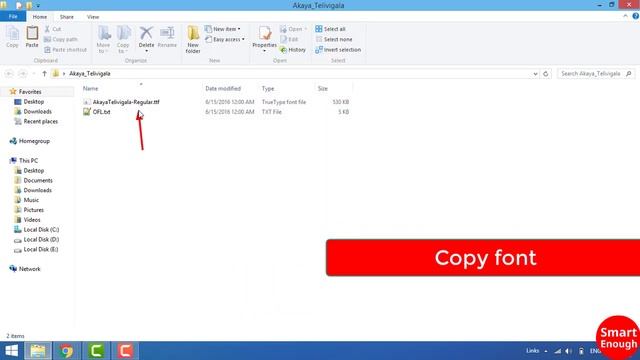Open the Copy to menu
Screen dimensions: 640x360
pos(123,40)
